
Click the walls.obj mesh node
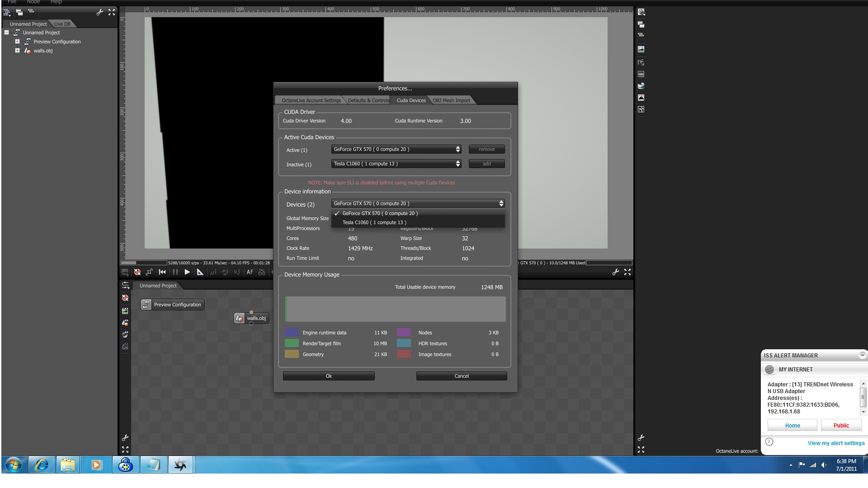point(251,318)
